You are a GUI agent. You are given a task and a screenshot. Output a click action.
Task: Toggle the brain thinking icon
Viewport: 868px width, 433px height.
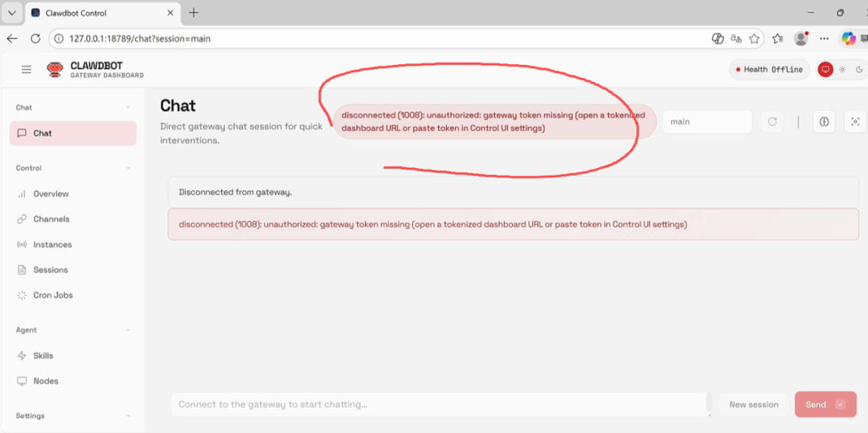click(825, 121)
